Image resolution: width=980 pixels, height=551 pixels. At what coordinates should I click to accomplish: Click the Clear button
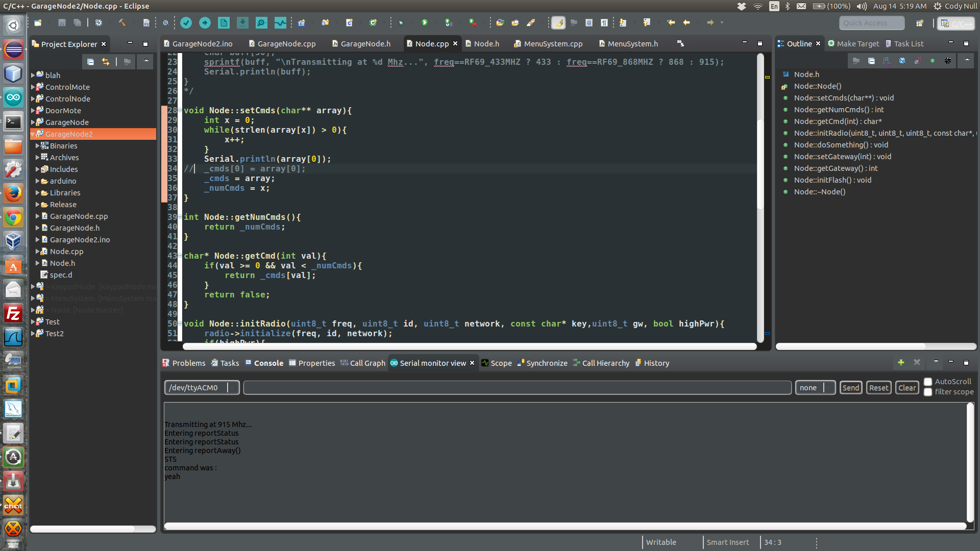click(907, 388)
